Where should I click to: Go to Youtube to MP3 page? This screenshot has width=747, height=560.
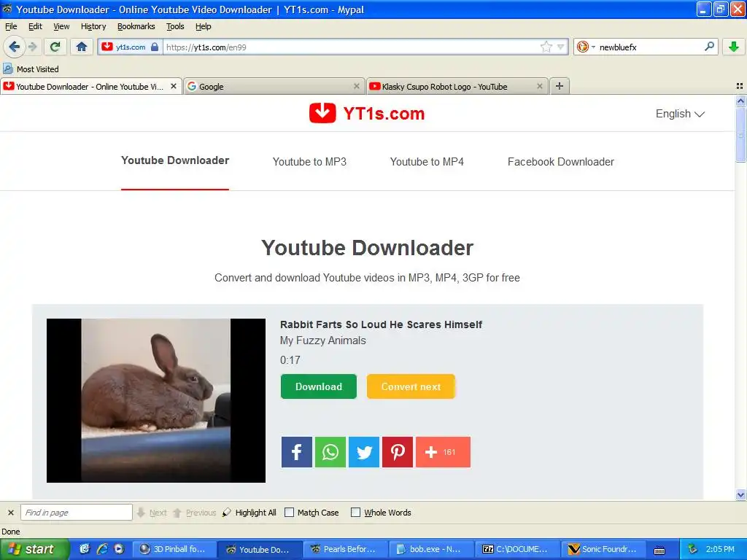coord(309,162)
